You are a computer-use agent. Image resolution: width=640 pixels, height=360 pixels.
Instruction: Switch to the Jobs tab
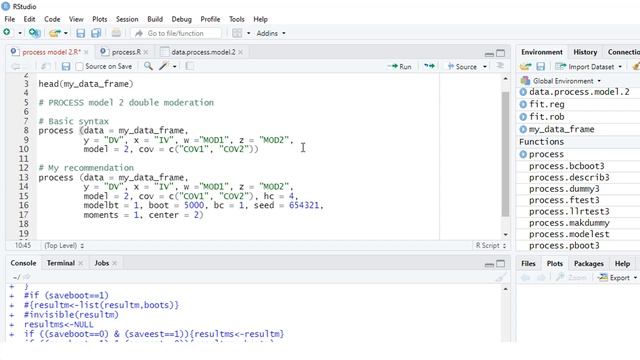pyautogui.click(x=102, y=263)
